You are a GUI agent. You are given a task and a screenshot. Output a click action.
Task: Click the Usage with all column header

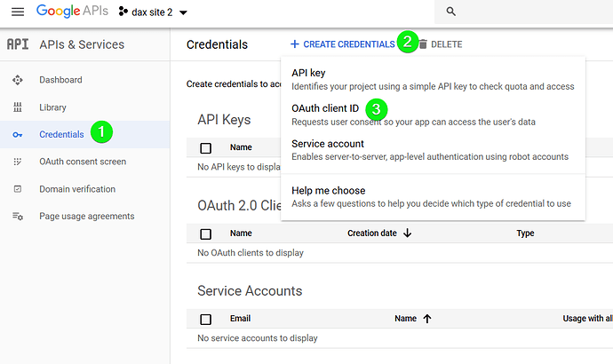(x=587, y=319)
